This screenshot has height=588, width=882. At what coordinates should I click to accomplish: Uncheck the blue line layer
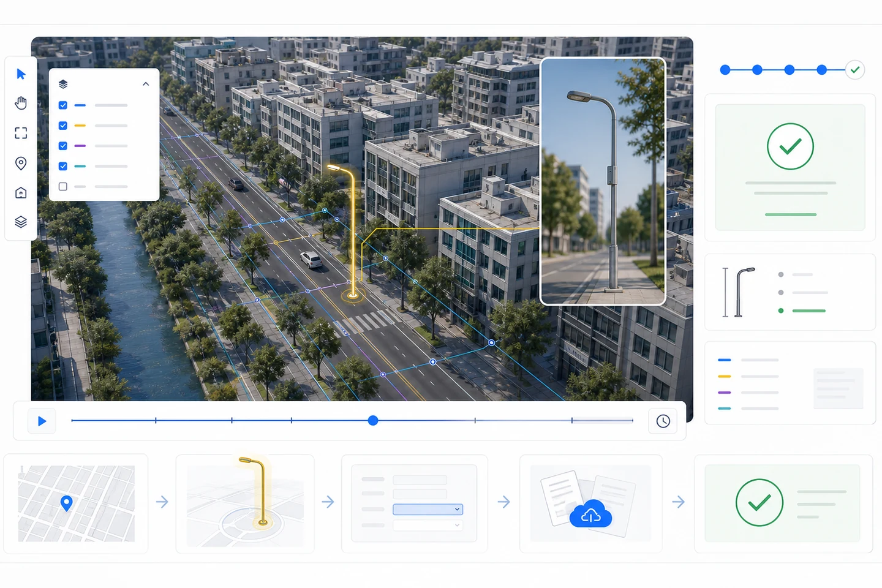pyautogui.click(x=62, y=105)
